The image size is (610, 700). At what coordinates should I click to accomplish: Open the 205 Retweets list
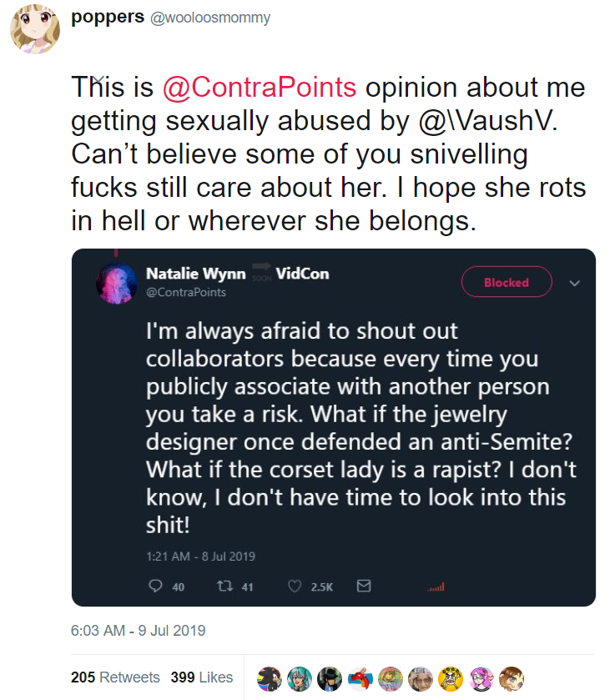click(115, 677)
